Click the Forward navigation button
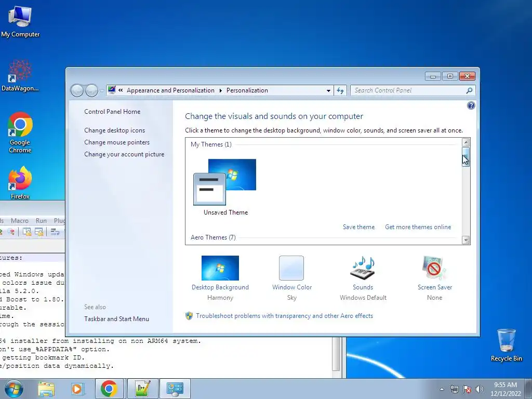The image size is (532, 399). pyautogui.click(x=91, y=90)
